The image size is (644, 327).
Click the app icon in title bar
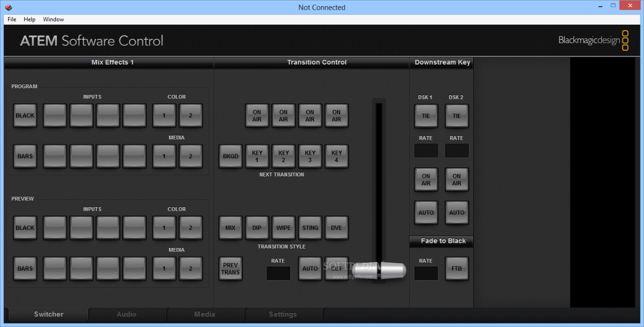8,7
